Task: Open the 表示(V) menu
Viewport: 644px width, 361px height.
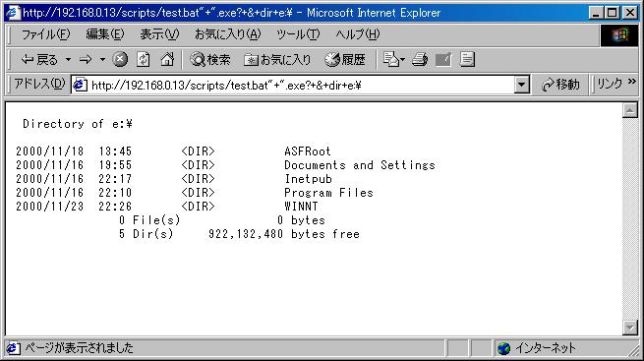Action: pos(159,34)
